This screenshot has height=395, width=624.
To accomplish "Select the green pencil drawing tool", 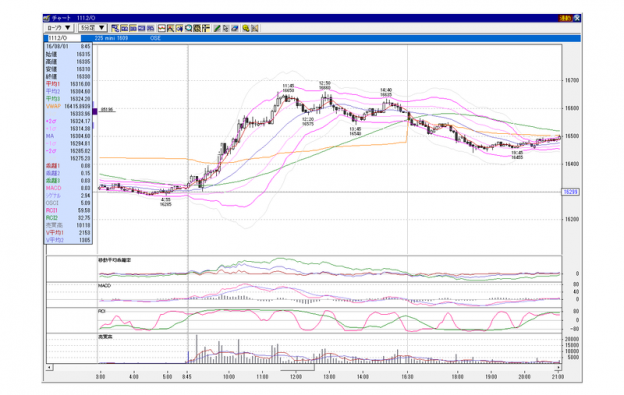I will pyautogui.click(x=217, y=28).
